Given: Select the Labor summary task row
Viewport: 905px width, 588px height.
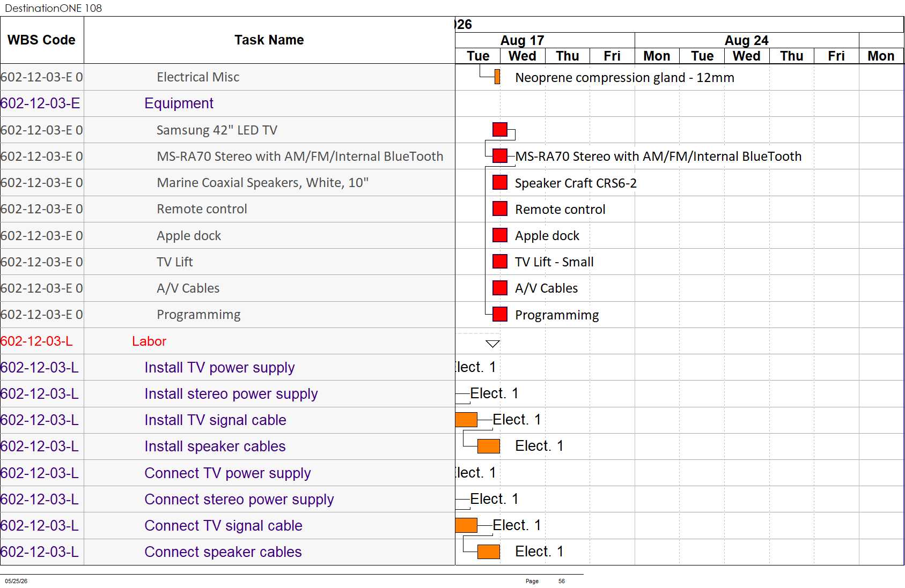Looking at the screenshot, I should (x=227, y=341).
